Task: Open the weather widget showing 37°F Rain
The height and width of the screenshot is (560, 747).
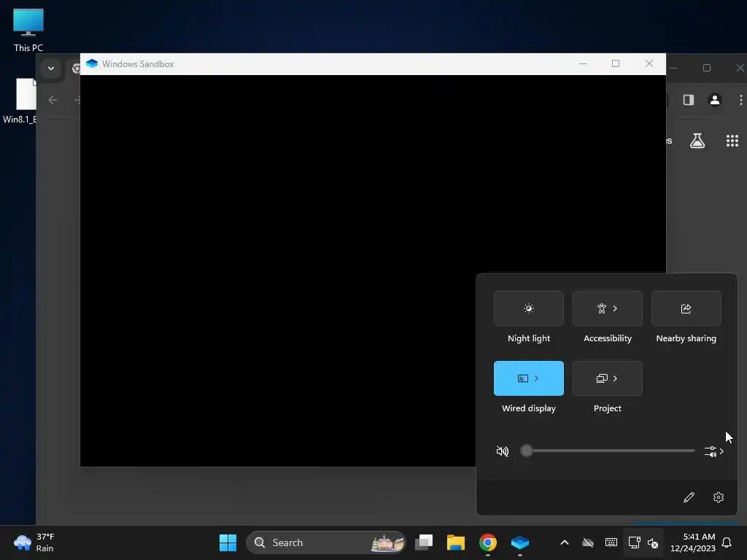Action: pyautogui.click(x=34, y=542)
